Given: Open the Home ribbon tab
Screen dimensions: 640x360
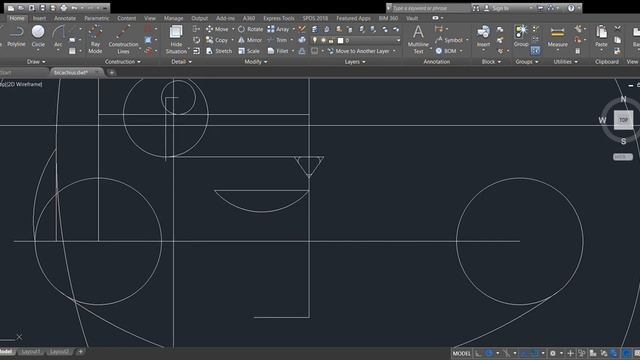Looking at the screenshot, I should [17, 18].
